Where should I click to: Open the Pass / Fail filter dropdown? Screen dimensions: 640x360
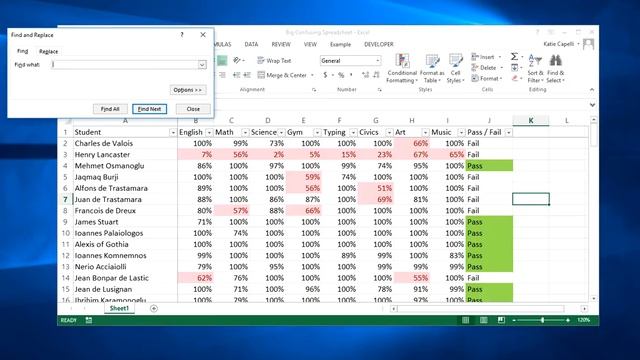[509, 133]
